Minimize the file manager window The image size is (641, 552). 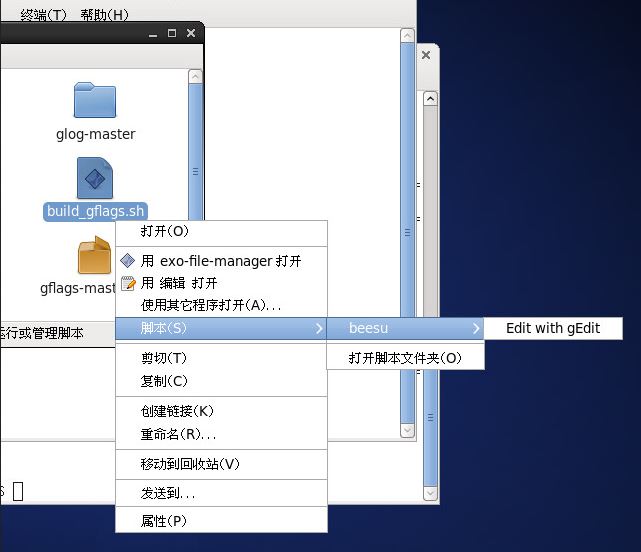[153, 34]
